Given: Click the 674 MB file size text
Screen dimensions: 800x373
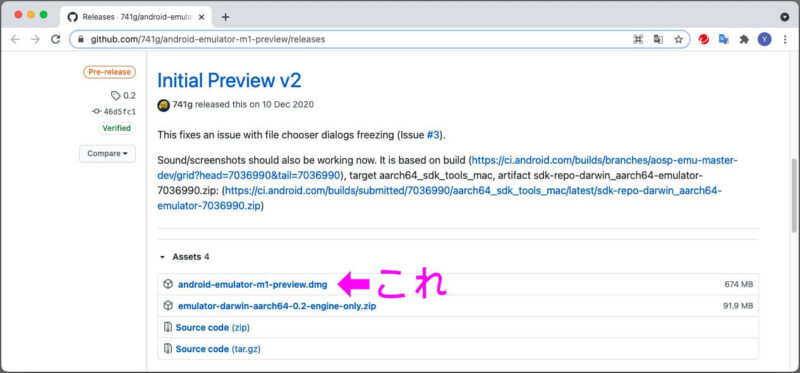Looking at the screenshot, I should (x=739, y=285).
